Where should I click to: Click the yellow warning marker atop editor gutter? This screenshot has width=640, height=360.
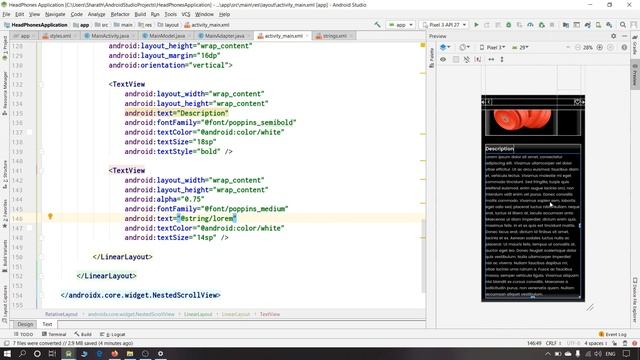pyautogui.click(x=423, y=45)
